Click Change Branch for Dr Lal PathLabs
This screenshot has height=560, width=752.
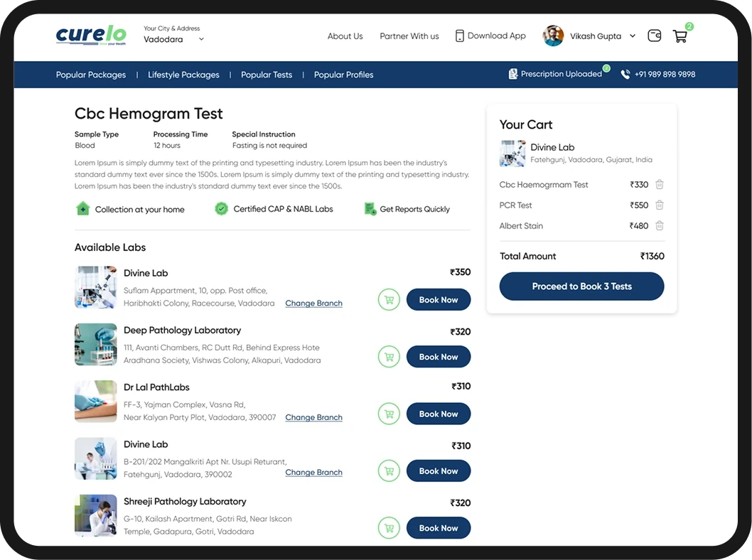[x=313, y=418]
